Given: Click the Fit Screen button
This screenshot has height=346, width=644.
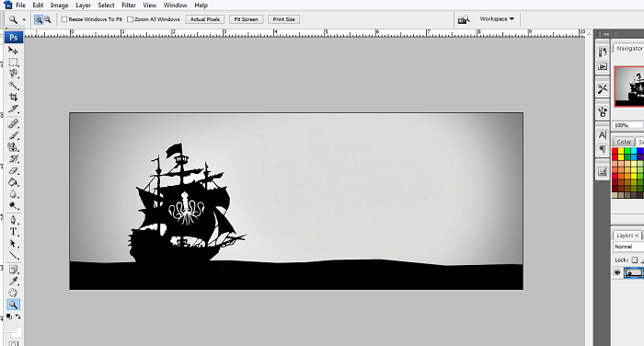Looking at the screenshot, I should (x=246, y=19).
